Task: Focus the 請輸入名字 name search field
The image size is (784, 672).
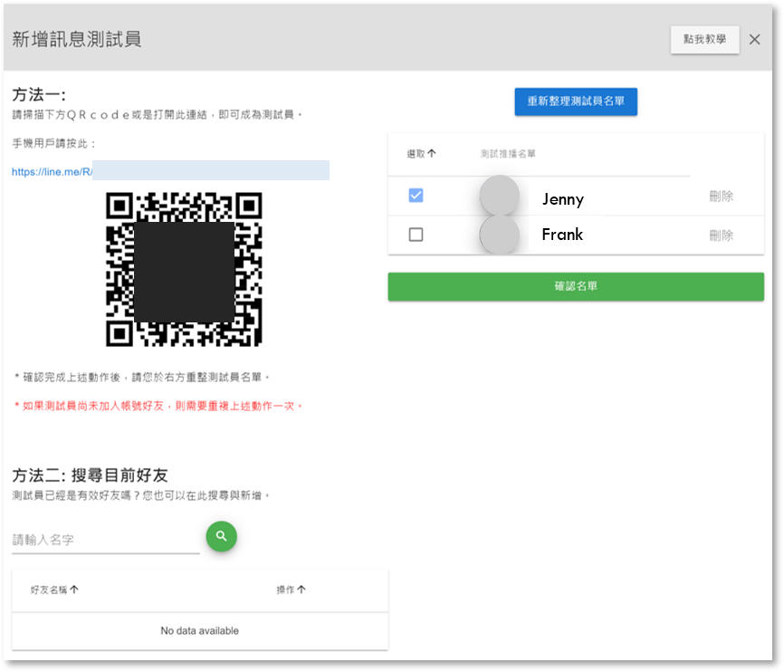Action: [105, 540]
